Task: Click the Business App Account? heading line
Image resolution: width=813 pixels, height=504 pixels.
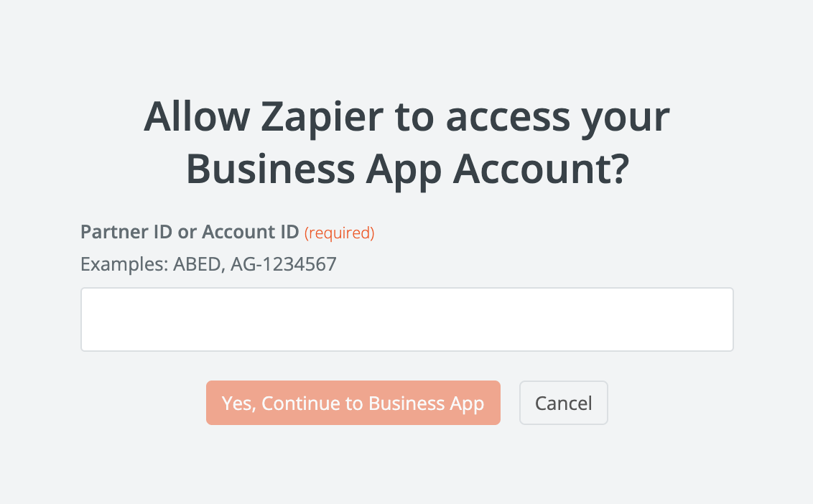Action: pyautogui.click(x=406, y=169)
